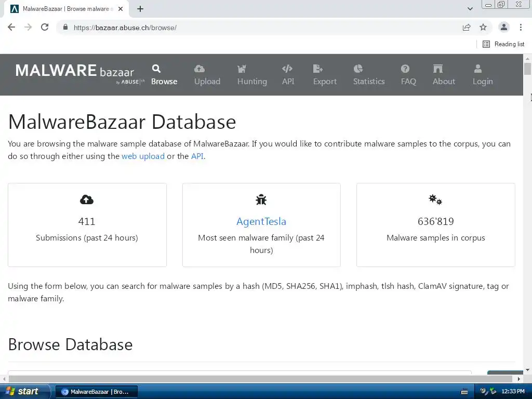Viewport: 532px width, 399px height.
Task: Click the padlock site info icon
Action: pos(65,27)
